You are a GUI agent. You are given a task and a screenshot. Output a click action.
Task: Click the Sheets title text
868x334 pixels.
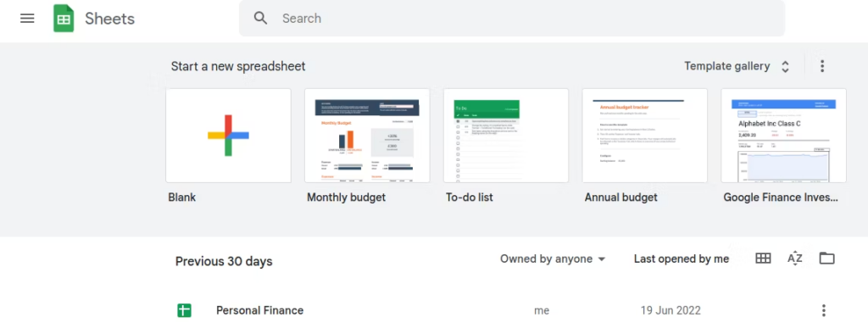tap(109, 19)
